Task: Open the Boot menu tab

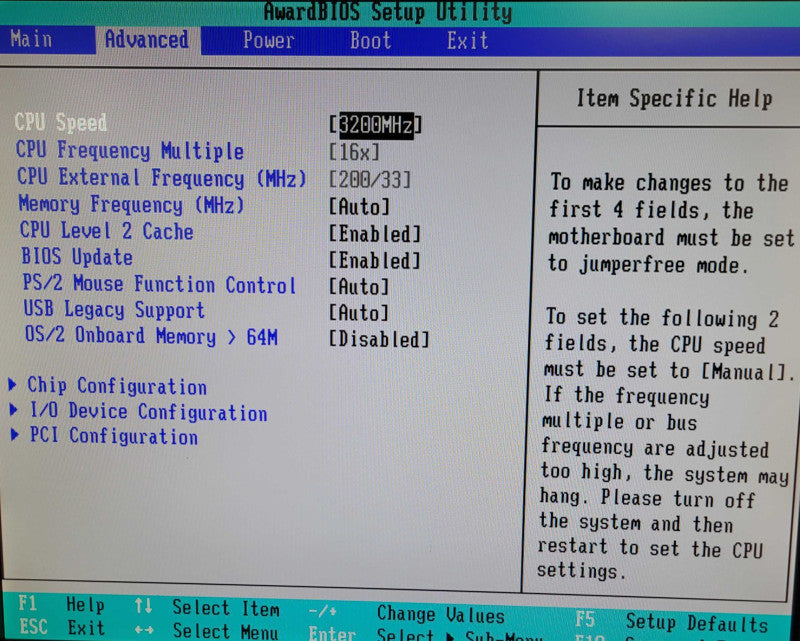Action: click(x=370, y=40)
